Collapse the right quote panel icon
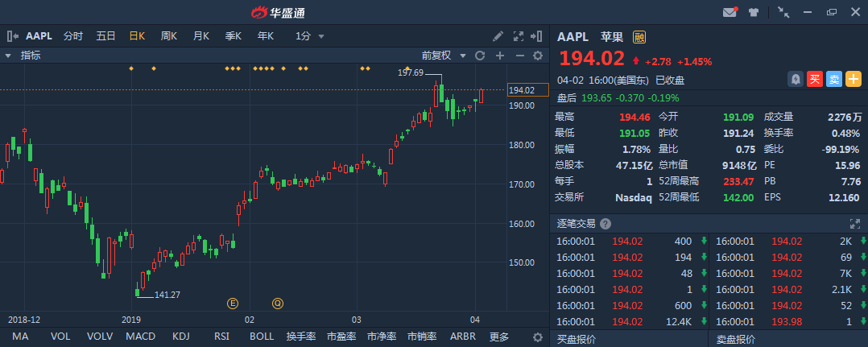The height and width of the screenshot is (347, 868). [536, 36]
